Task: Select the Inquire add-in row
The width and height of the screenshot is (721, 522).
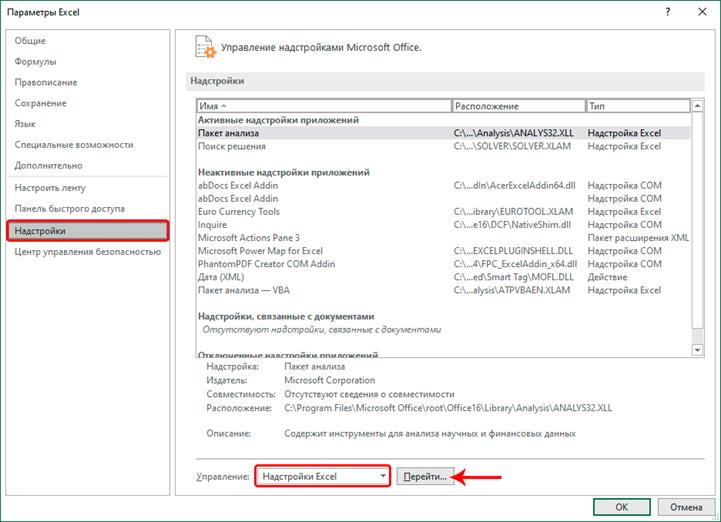Action: (x=443, y=224)
